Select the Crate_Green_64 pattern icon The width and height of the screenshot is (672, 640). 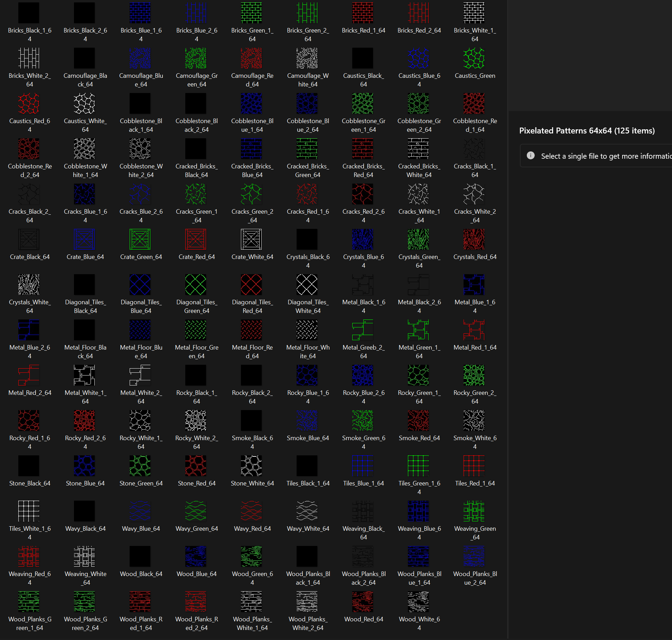(x=140, y=239)
